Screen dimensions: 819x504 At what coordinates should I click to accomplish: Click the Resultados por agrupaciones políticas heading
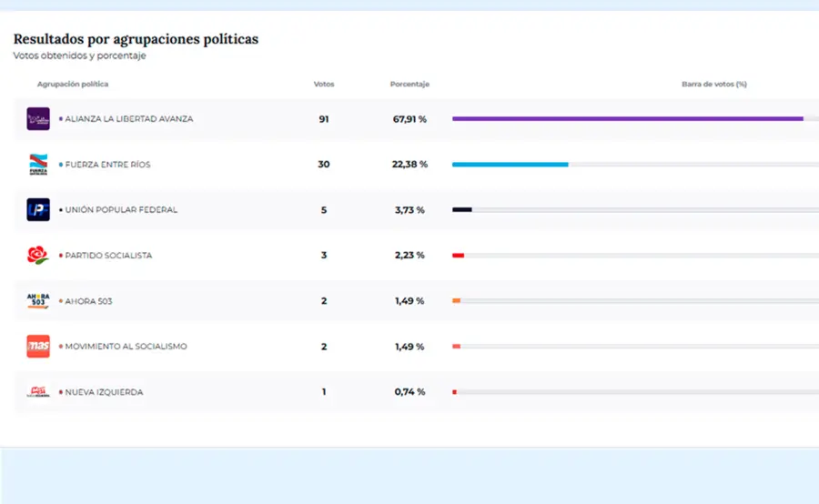pos(136,39)
